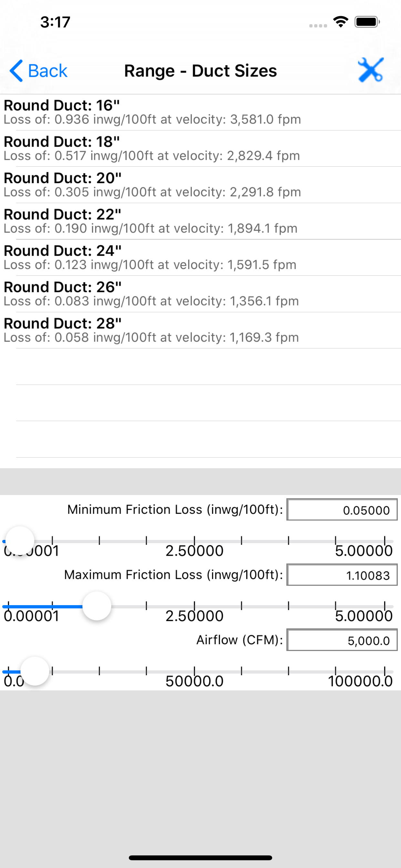Open the wrench and screwdriver settings icon
This screenshot has width=401, height=868.
point(371,70)
